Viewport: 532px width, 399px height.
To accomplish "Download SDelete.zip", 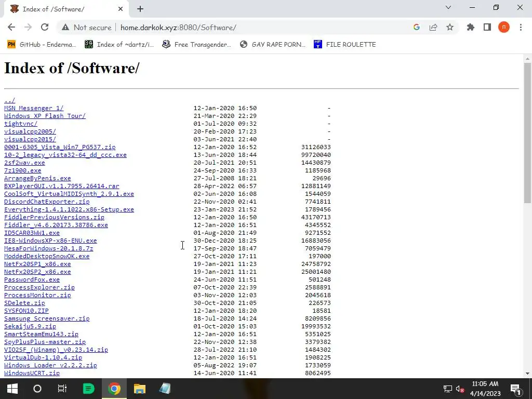I will click(24, 303).
